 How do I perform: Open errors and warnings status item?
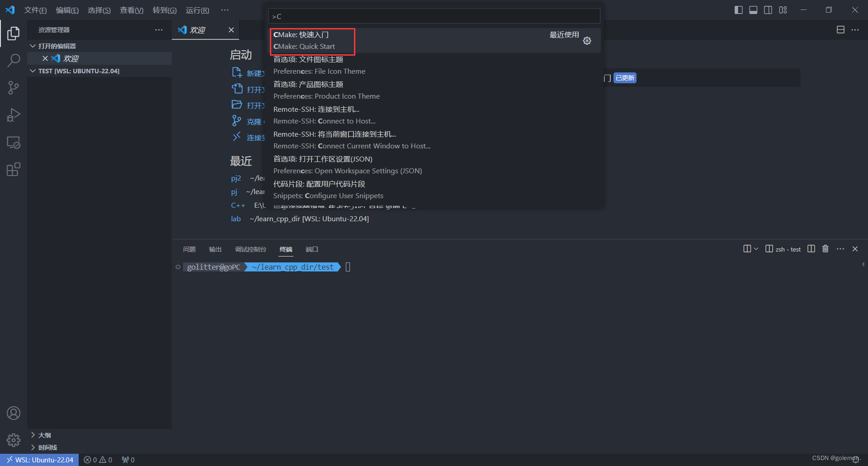click(98, 460)
